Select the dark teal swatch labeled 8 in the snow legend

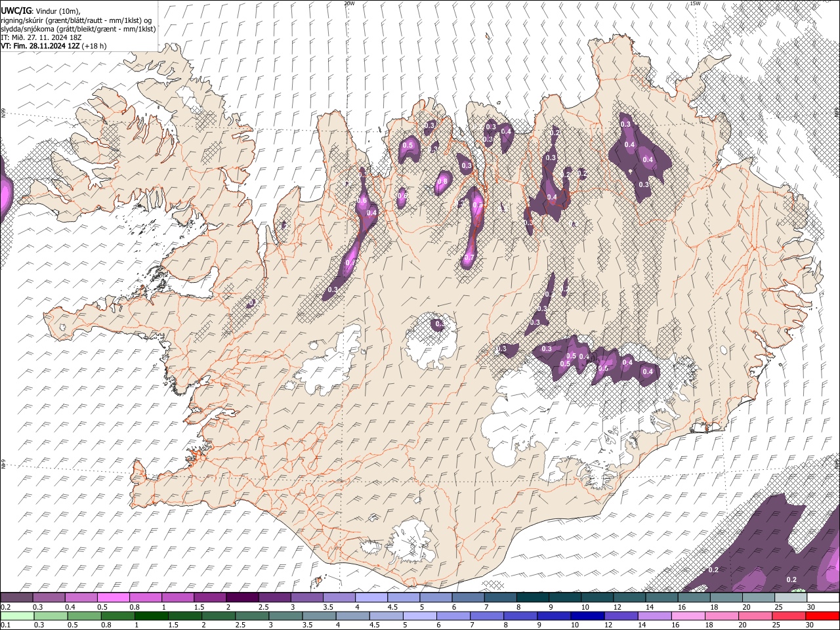pos(533,597)
